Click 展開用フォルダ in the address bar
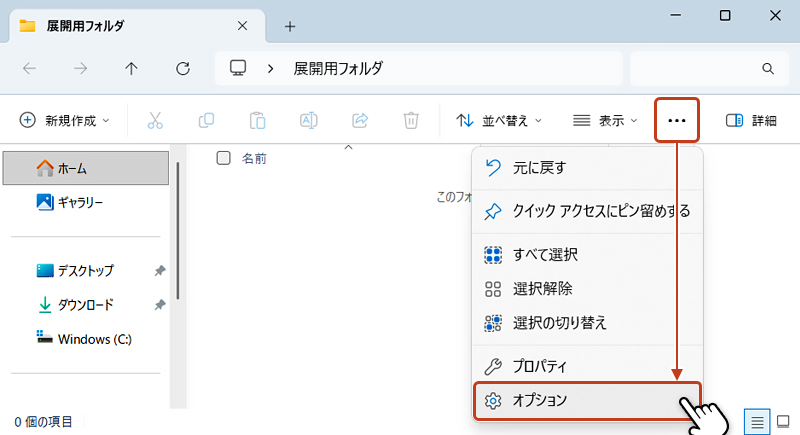The width and height of the screenshot is (800, 435). point(338,68)
